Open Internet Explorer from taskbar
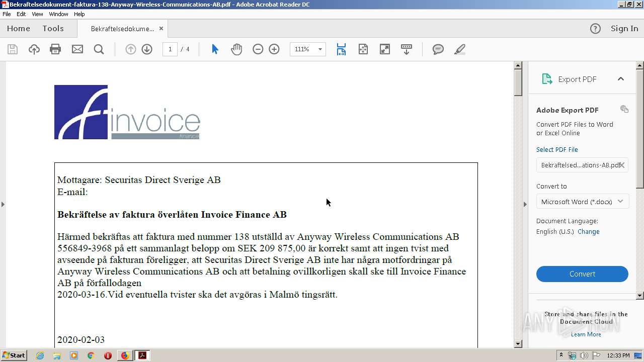644x362 pixels. (x=40, y=355)
